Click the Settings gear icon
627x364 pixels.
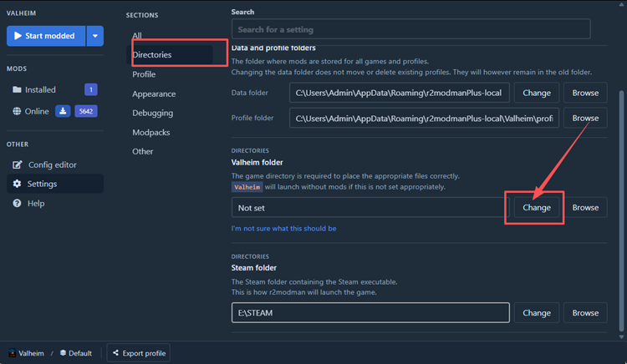tap(17, 184)
